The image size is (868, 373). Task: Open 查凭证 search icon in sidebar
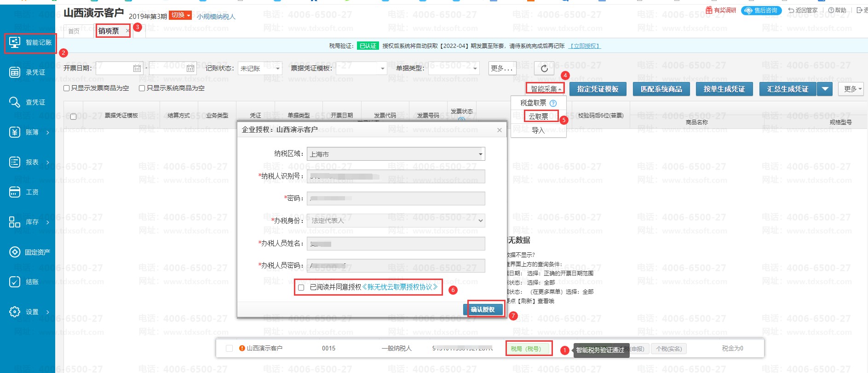click(15, 102)
